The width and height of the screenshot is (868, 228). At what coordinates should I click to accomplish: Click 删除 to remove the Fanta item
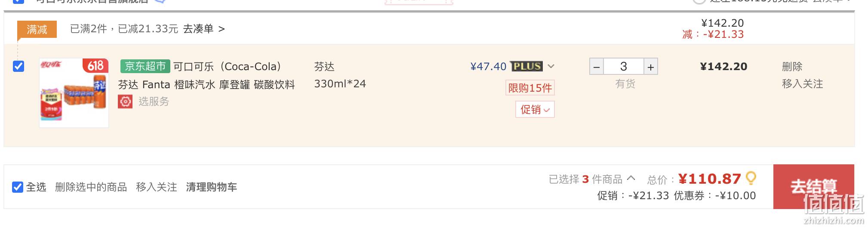click(x=792, y=66)
